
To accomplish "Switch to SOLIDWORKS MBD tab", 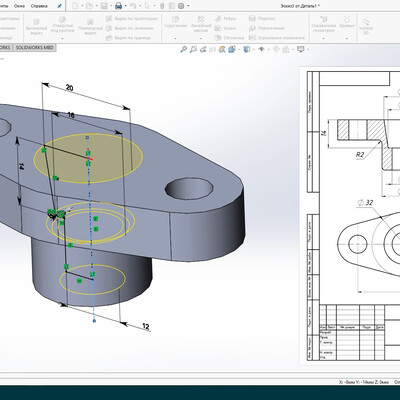I will pyautogui.click(x=34, y=48).
